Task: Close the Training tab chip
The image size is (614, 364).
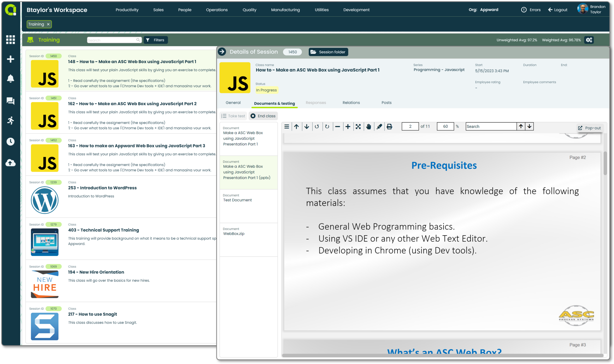Action: click(x=48, y=24)
